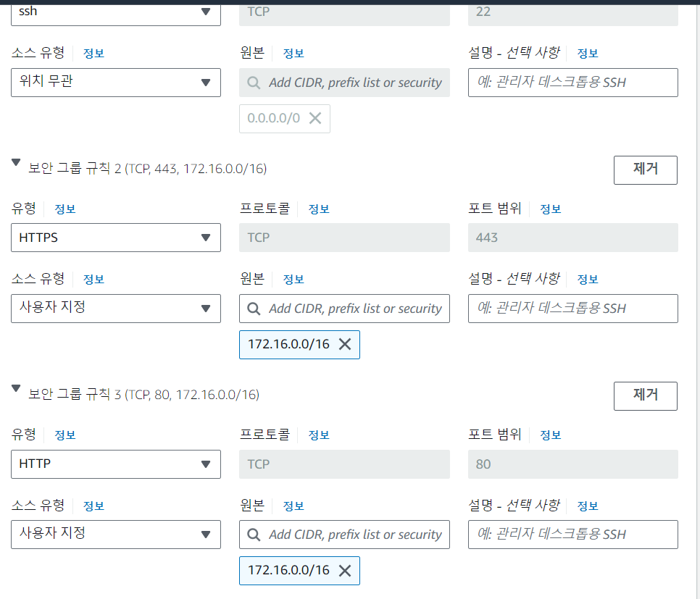Image resolution: width=700 pixels, height=599 pixels.
Task: Click the search icon in the top source field
Action: [x=251, y=82]
